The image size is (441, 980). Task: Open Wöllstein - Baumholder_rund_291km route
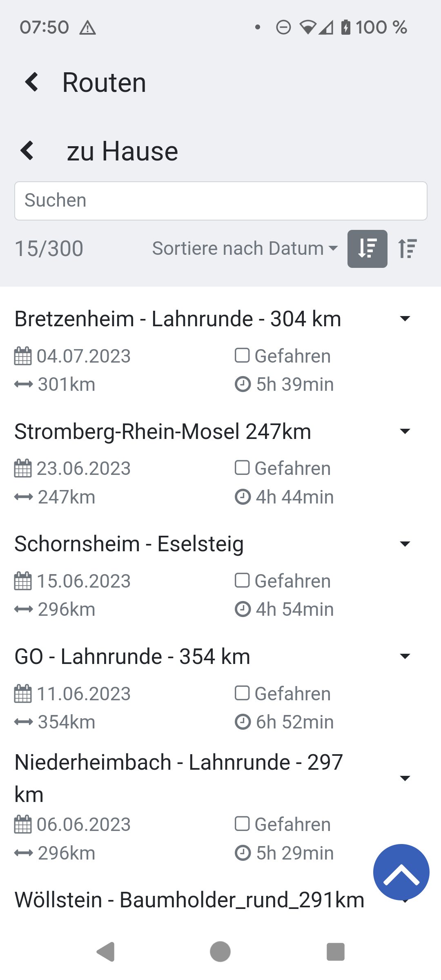pyautogui.click(x=189, y=900)
